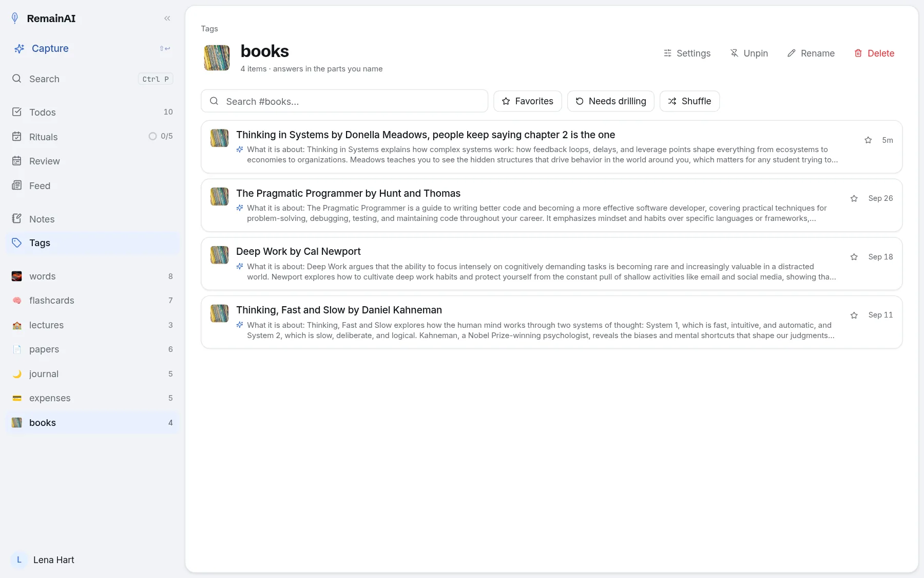The height and width of the screenshot is (578, 924).
Task: Go to Rituals in sidebar
Action: coord(92,137)
